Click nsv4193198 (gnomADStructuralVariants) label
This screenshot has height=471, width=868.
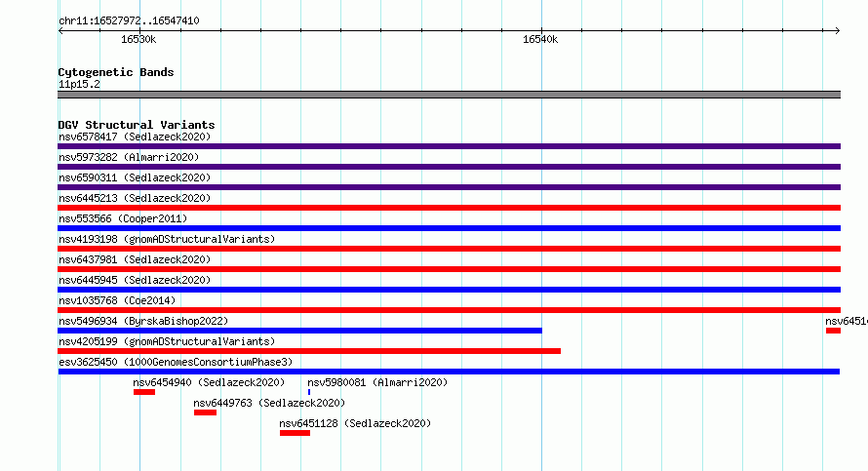pyautogui.click(x=167, y=239)
